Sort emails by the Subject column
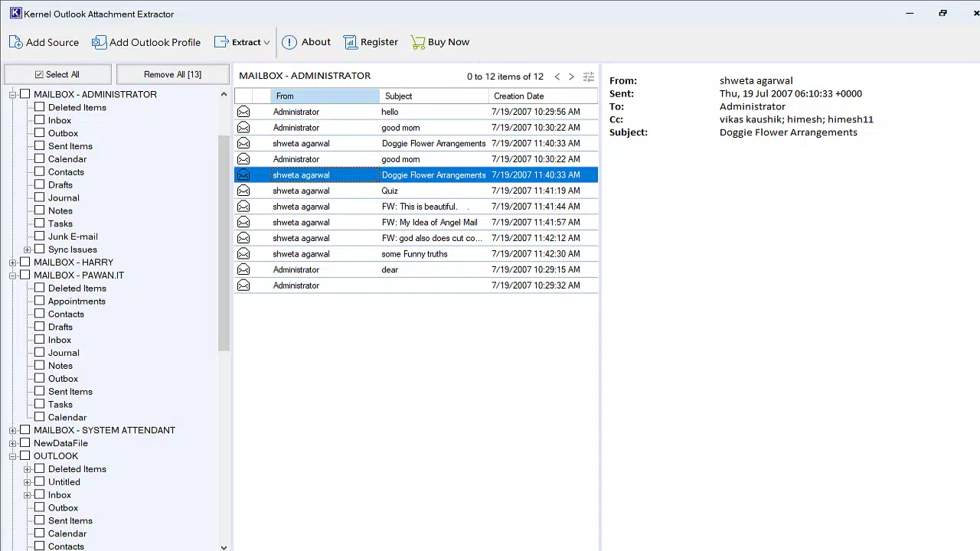The image size is (980, 551). [434, 96]
